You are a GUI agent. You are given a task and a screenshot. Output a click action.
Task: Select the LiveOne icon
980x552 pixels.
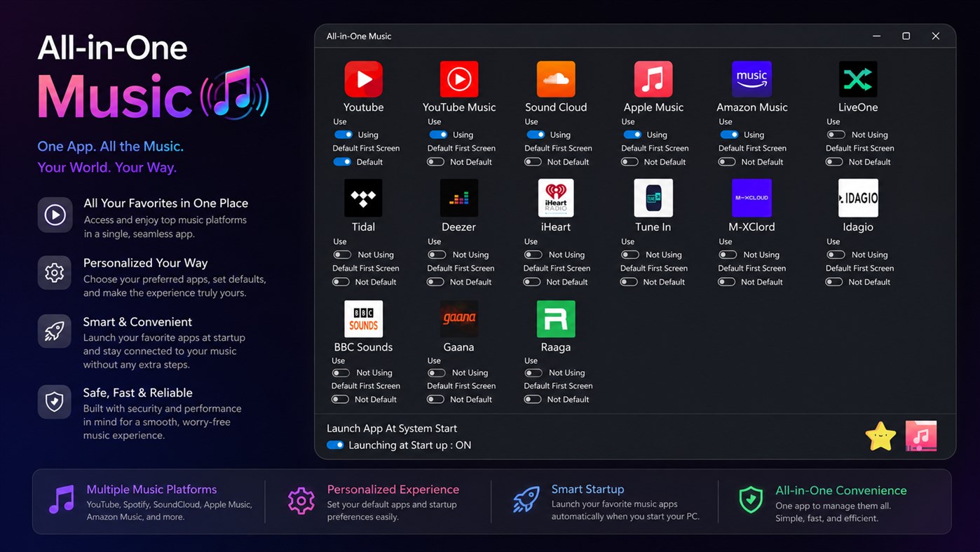pyautogui.click(x=858, y=79)
